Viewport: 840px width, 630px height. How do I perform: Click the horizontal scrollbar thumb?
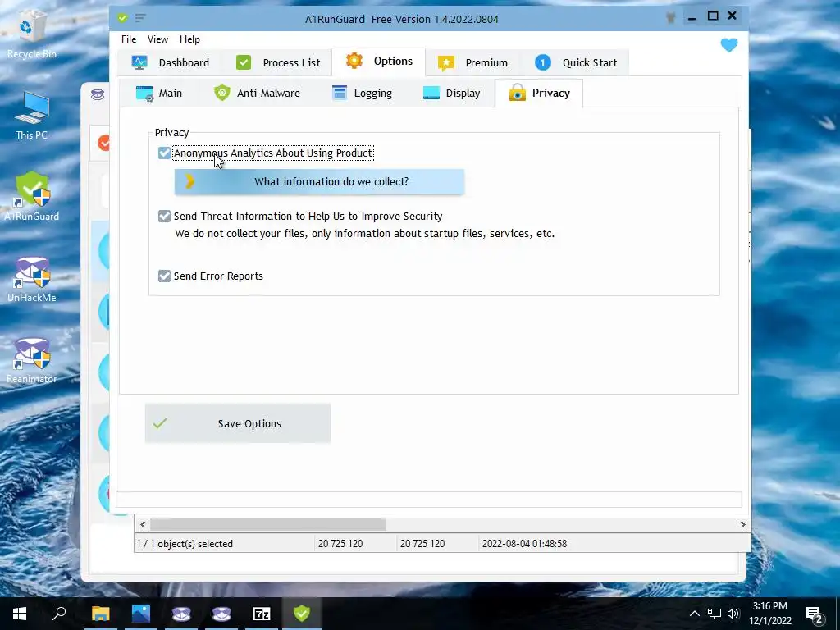[267, 524]
